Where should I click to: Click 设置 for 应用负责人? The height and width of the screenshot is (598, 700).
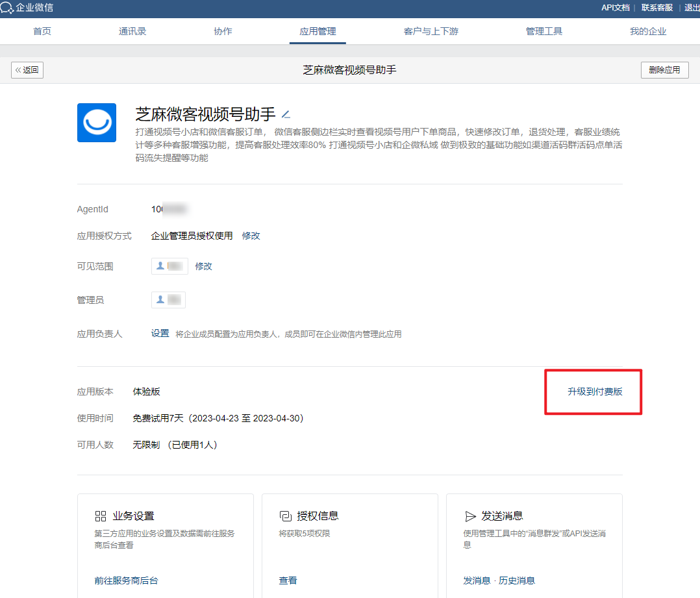160,333
